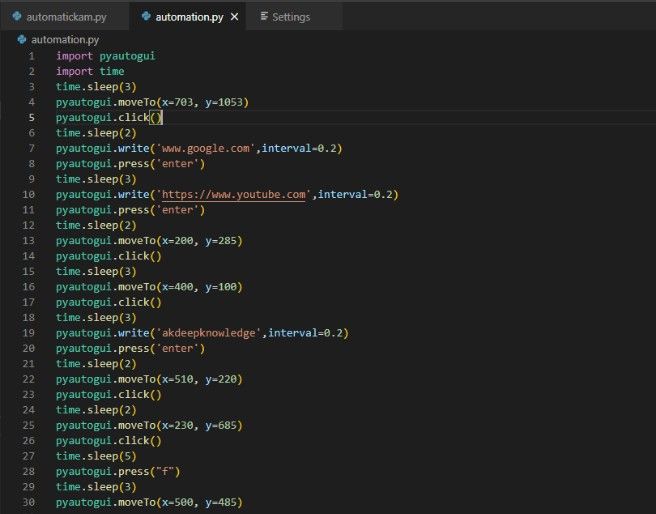Click automation.py in the breadcrumb bar

point(65,40)
